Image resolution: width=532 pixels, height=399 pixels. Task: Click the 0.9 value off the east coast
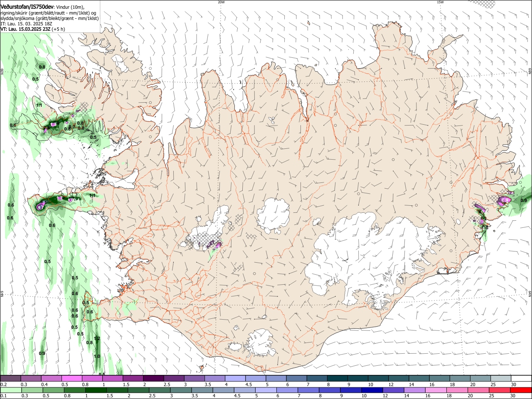click(x=524, y=200)
